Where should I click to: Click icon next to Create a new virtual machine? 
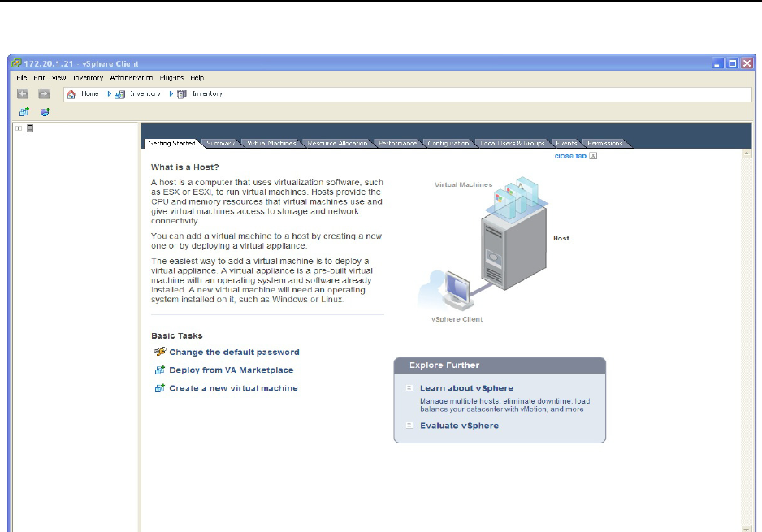[159, 388]
